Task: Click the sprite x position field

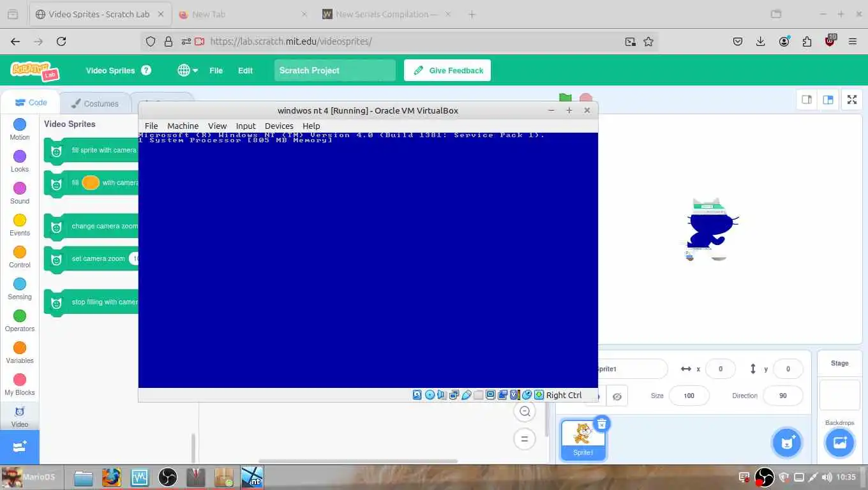Action: coord(721,369)
